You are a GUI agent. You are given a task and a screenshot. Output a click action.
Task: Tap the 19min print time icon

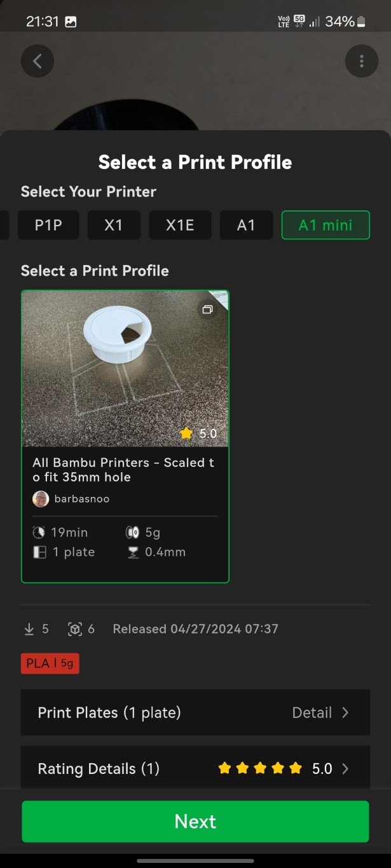click(x=39, y=532)
